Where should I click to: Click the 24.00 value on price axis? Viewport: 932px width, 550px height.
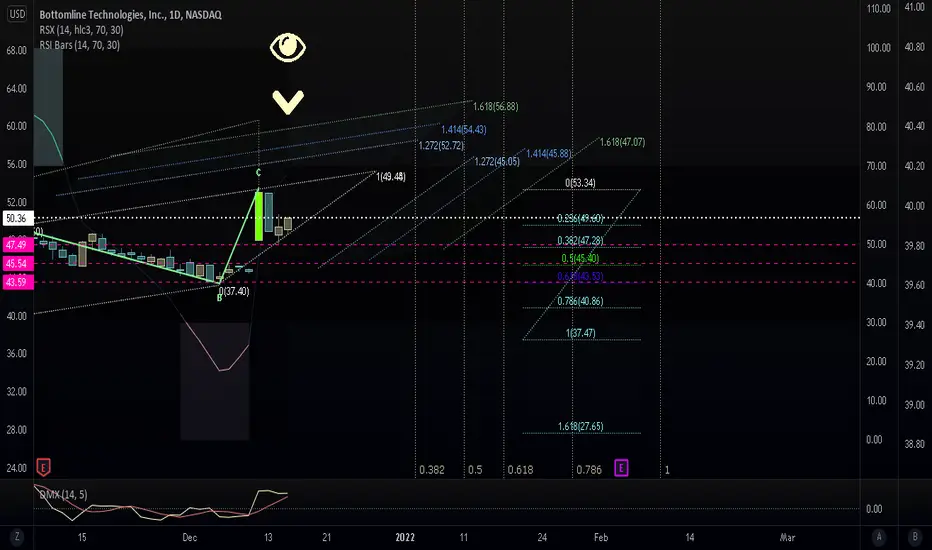[17, 468]
